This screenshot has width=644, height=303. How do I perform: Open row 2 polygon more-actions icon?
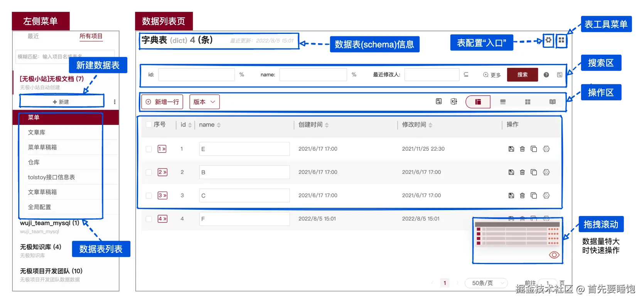(546, 172)
